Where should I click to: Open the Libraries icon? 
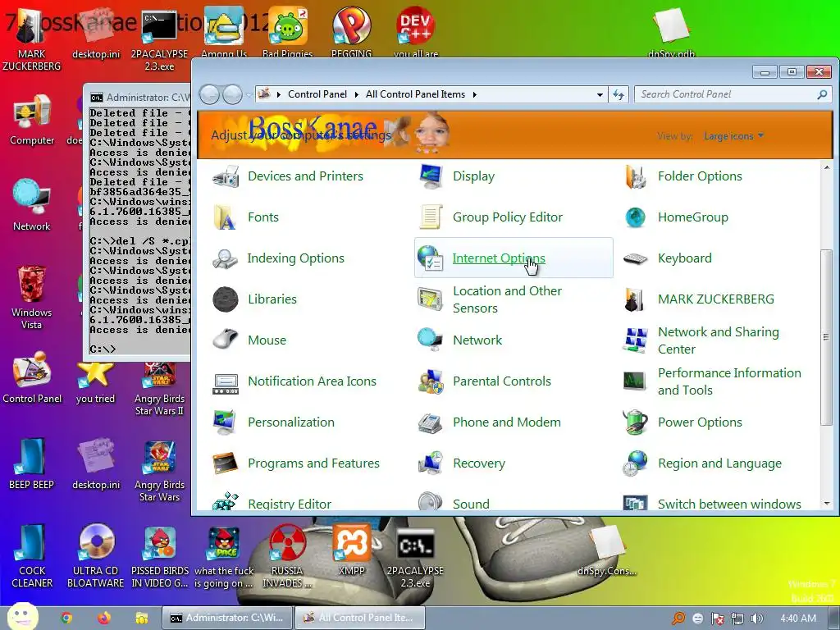coord(226,299)
